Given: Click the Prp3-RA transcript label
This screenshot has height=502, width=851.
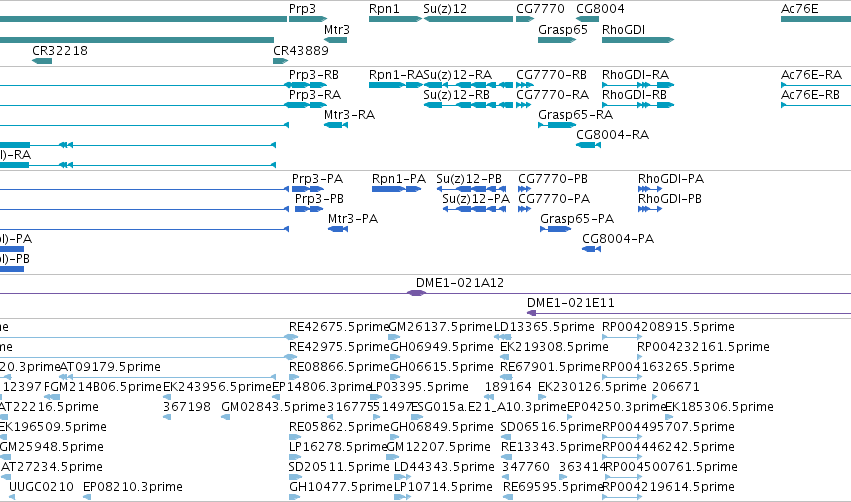Looking at the screenshot, I should [315, 94].
